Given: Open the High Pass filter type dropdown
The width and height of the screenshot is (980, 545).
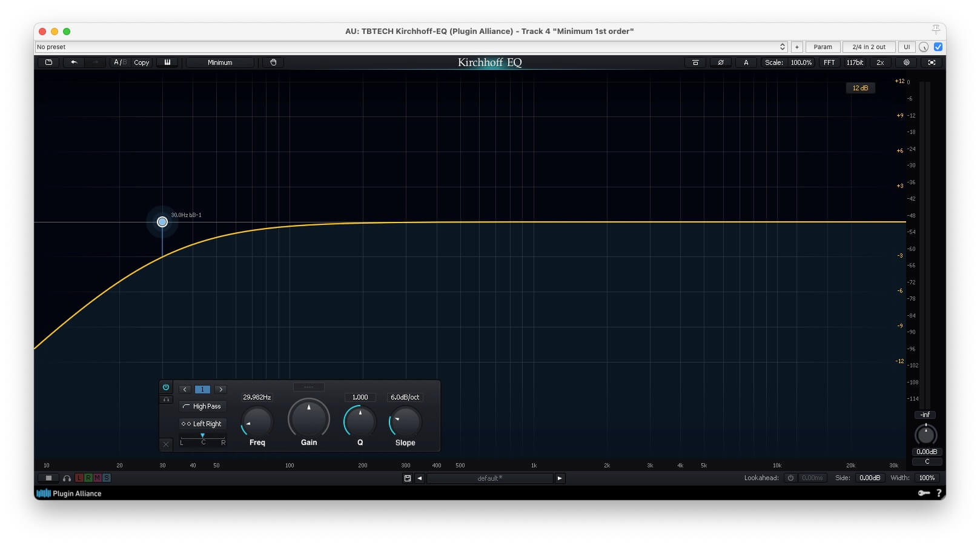Looking at the screenshot, I should pos(202,406).
